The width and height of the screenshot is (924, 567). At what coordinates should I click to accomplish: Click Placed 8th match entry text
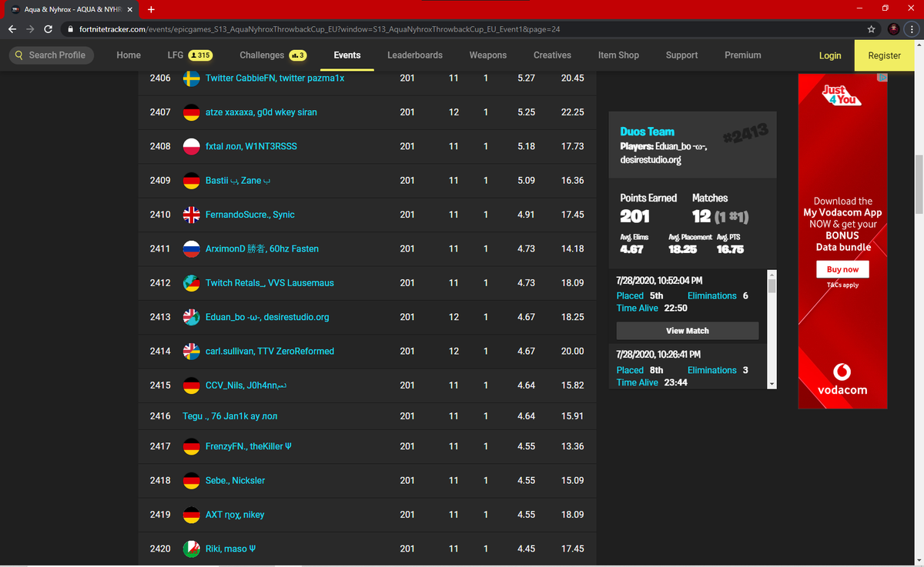click(640, 370)
